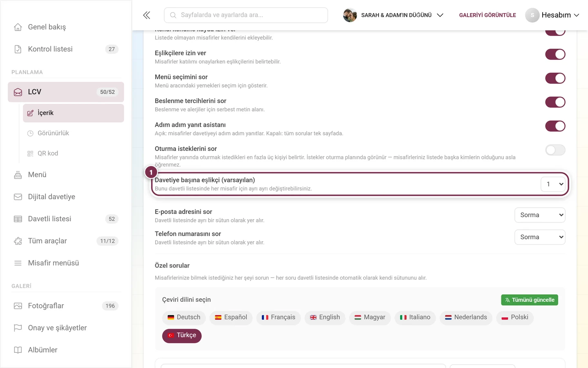Enable Oturma isteklerini sor switch
Viewport: 588px width, 368px height.
555,150
